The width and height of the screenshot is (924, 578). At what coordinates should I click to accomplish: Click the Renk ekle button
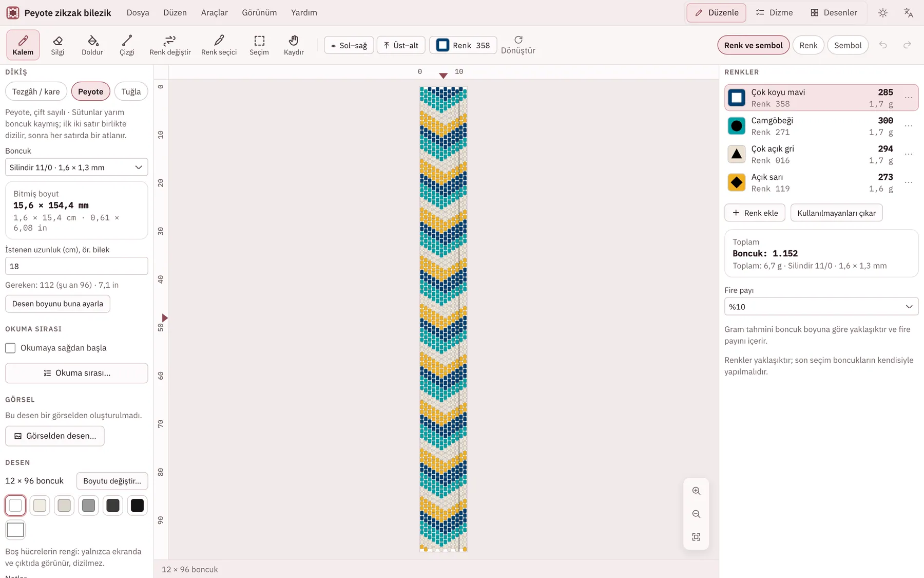(755, 213)
